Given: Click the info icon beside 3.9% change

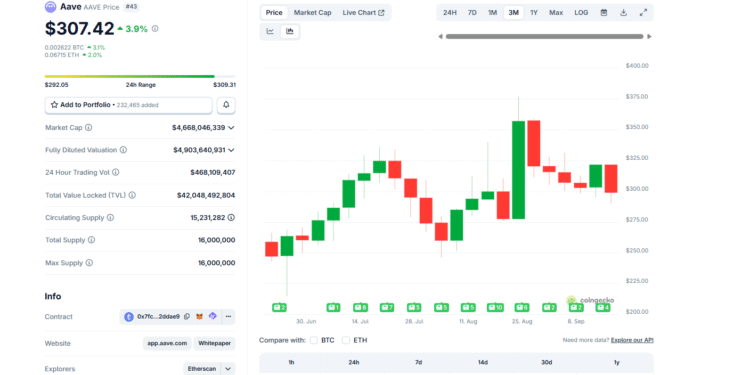Looking at the screenshot, I should coord(155,29).
